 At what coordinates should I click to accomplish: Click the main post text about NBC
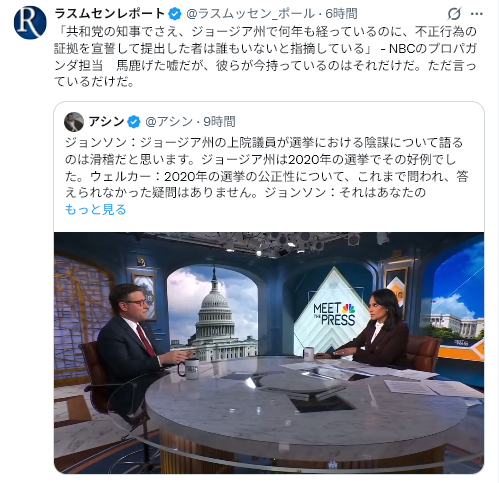pyautogui.click(x=266, y=57)
